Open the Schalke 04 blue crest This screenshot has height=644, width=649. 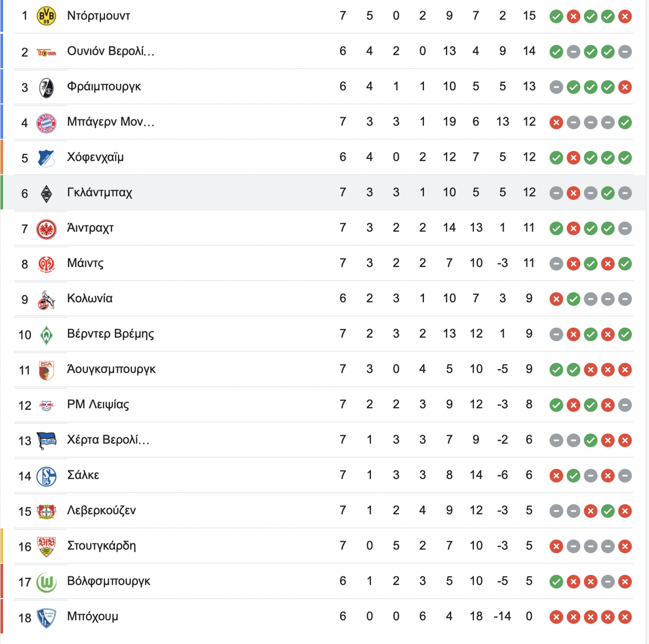click(x=47, y=476)
